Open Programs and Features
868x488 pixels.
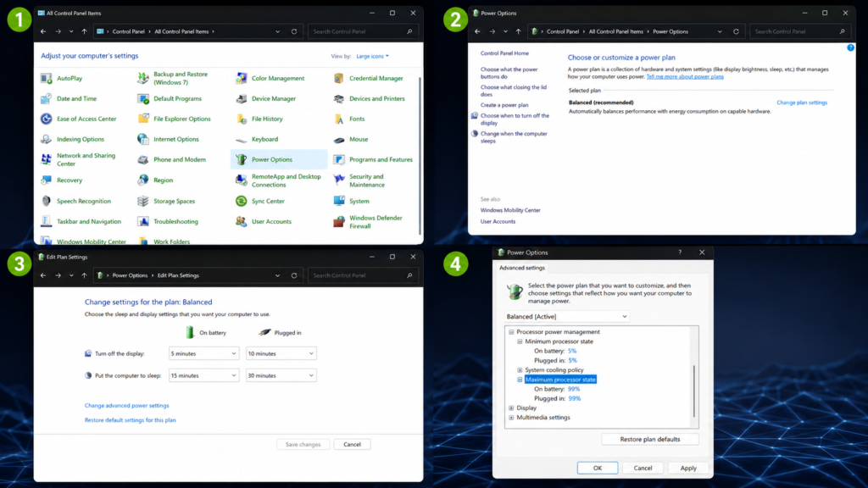[x=373, y=160]
